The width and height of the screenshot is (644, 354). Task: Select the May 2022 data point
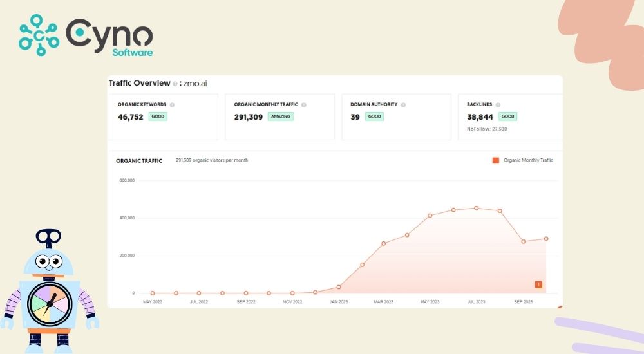click(x=153, y=293)
